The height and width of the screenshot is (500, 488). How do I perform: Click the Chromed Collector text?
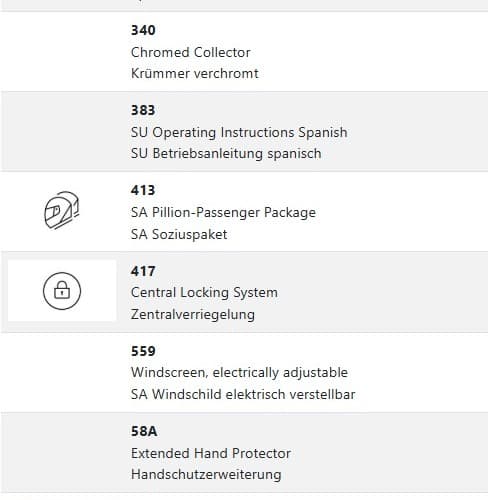pos(191,52)
